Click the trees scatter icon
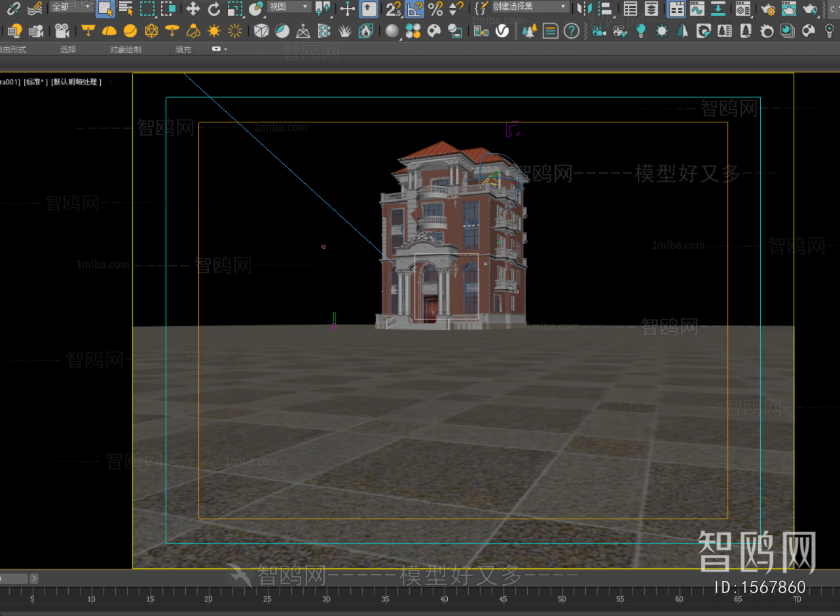Viewport: 840px width, 616px height. [x=529, y=31]
